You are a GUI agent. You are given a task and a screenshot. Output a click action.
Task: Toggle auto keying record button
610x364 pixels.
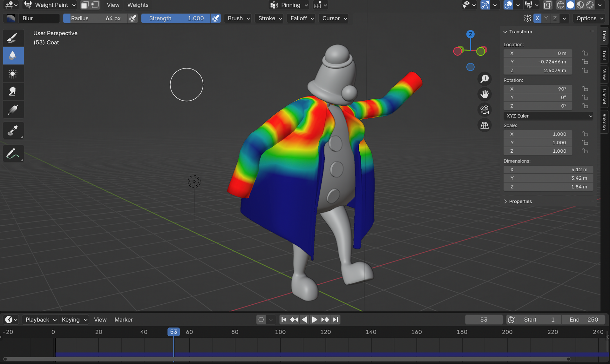point(261,320)
